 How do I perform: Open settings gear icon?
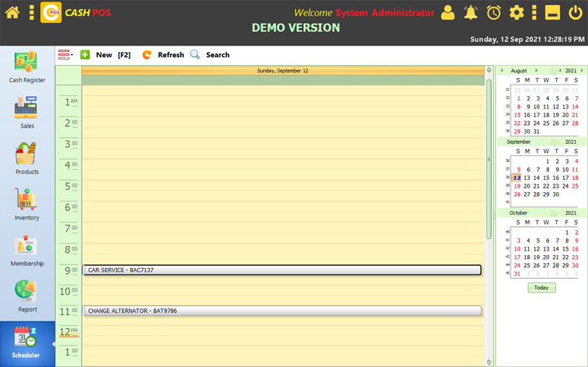[516, 12]
